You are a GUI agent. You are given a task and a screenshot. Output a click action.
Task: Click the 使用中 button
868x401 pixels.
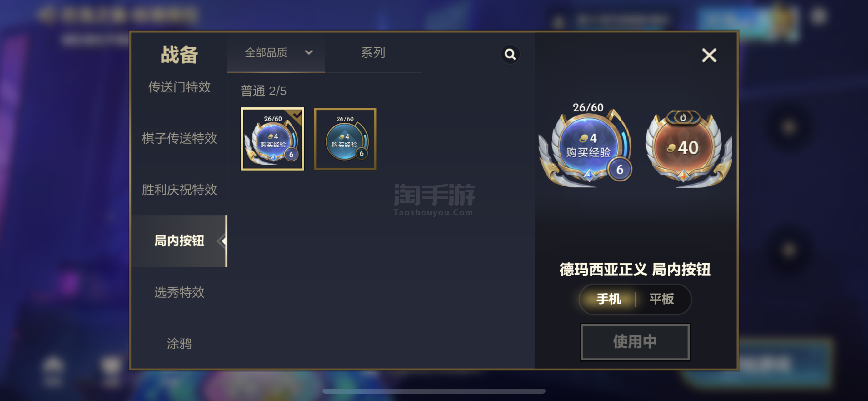point(635,342)
